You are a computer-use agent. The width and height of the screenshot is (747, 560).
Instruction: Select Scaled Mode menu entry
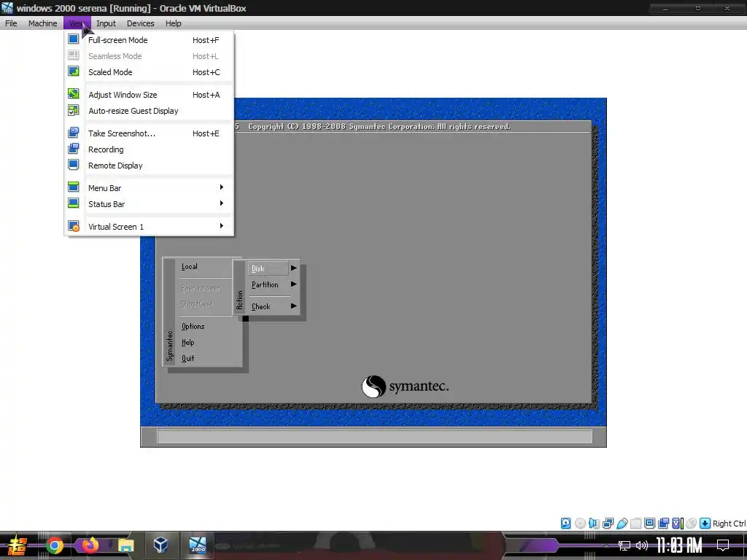149,72
